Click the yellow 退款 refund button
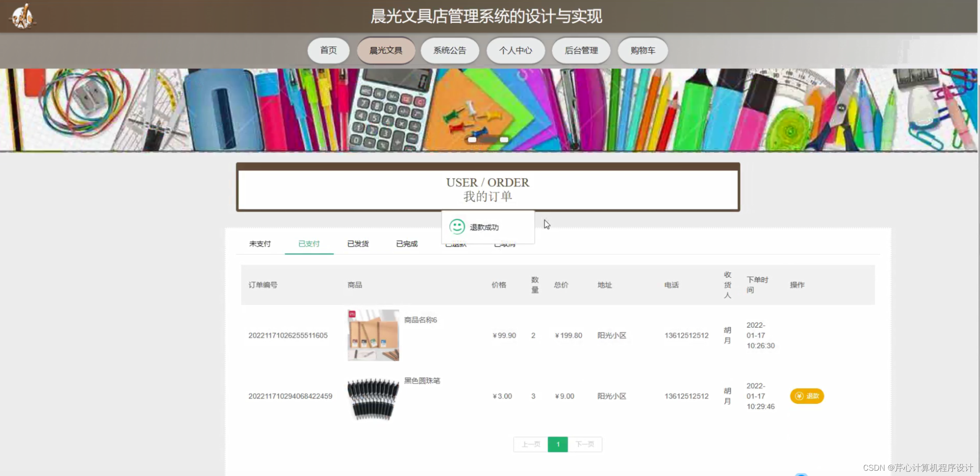 coord(807,396)
